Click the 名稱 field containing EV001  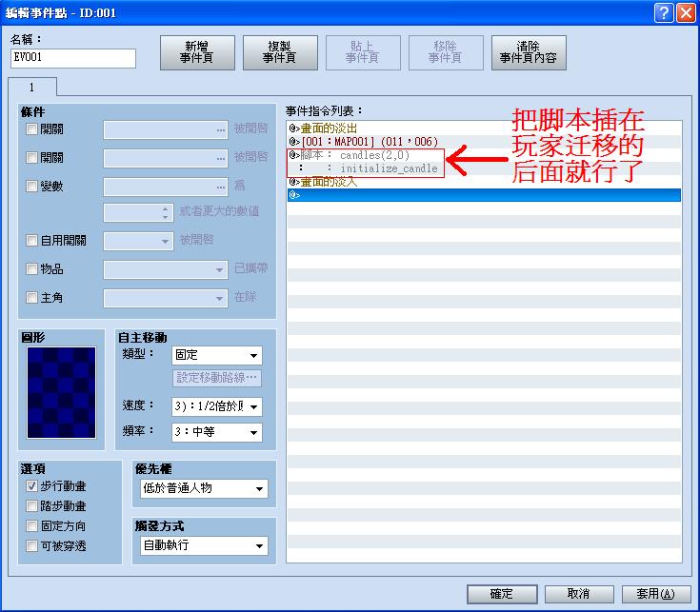(73, 58)
